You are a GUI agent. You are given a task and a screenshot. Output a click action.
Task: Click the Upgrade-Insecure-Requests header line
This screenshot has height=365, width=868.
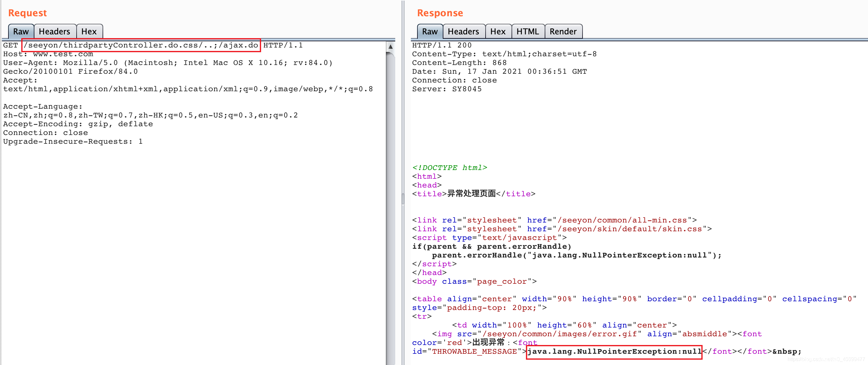click(x=73, y=142)
